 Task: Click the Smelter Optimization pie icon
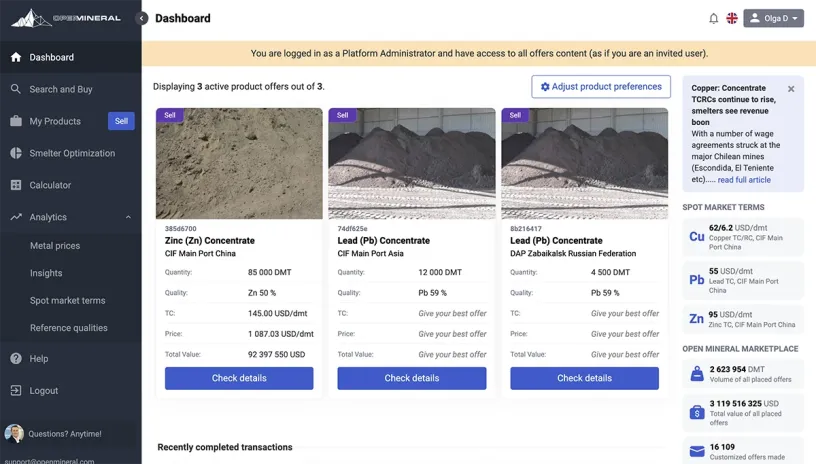click(x=16, y=153)
